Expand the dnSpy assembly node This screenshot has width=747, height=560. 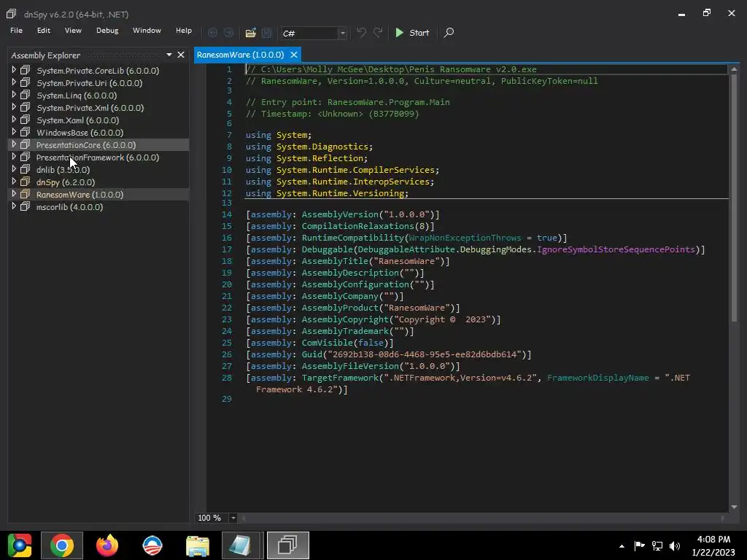pos(14,182)
